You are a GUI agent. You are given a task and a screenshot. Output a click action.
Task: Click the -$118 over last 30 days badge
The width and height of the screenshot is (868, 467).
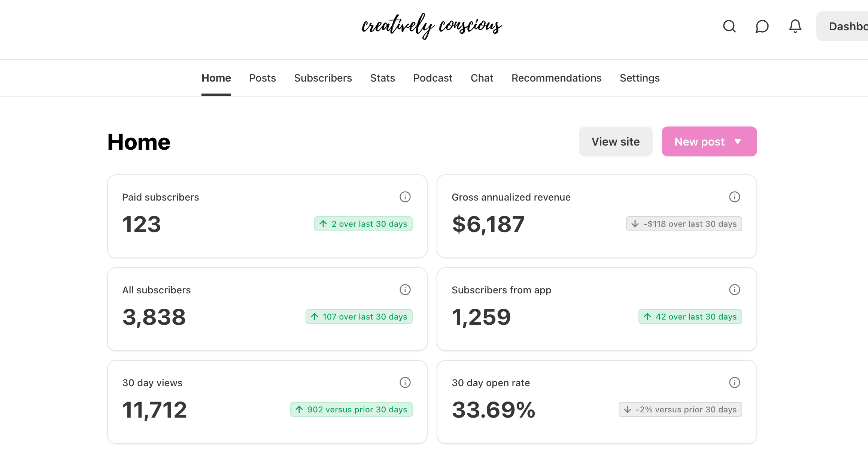click(x=684, y=224)
